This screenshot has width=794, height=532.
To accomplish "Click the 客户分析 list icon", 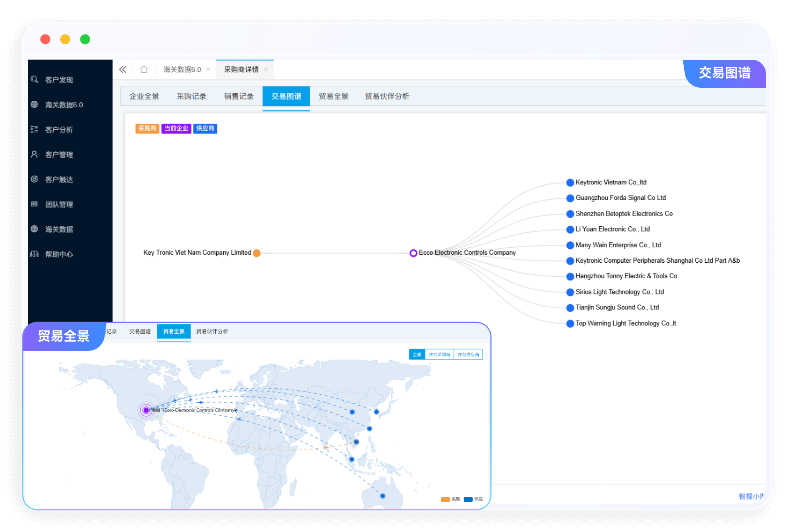I will [35, 129].
